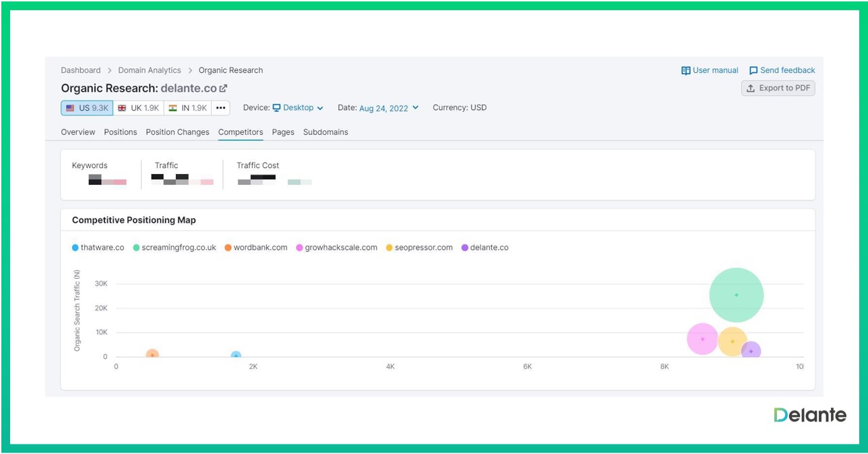Open the external link icon beside delante.co
Image resolution: width=868 pixels, height=454 pixels.
[x=224, y=88]
